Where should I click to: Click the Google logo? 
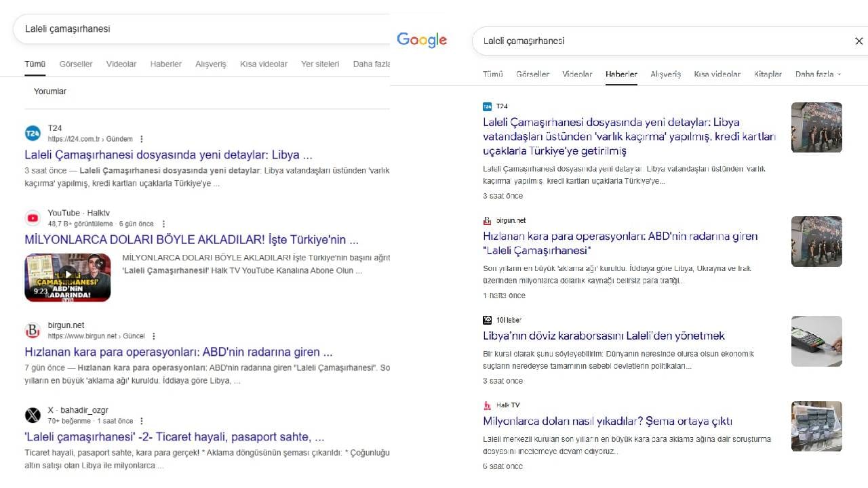point(421,40)
